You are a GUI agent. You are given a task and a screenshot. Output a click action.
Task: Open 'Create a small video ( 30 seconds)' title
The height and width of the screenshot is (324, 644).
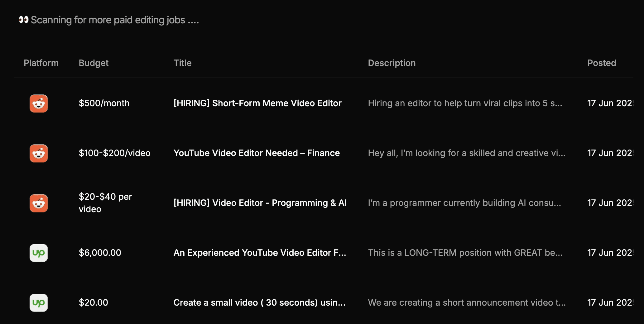(x=259, y=303)
